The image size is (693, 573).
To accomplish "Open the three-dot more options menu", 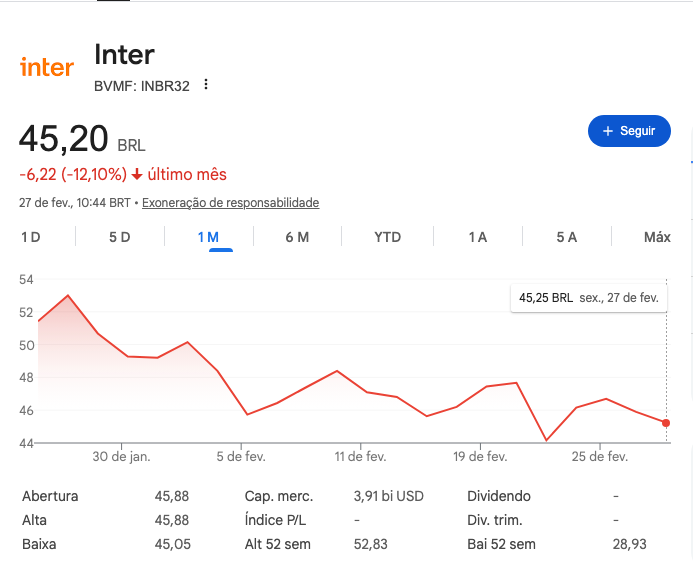I will click(206, 84).
